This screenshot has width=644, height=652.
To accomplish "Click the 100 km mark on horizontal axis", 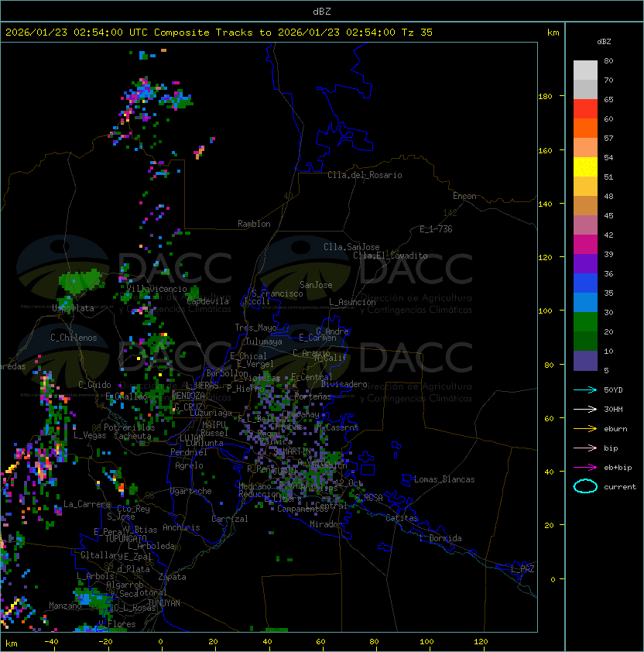I will coord(427,642).
